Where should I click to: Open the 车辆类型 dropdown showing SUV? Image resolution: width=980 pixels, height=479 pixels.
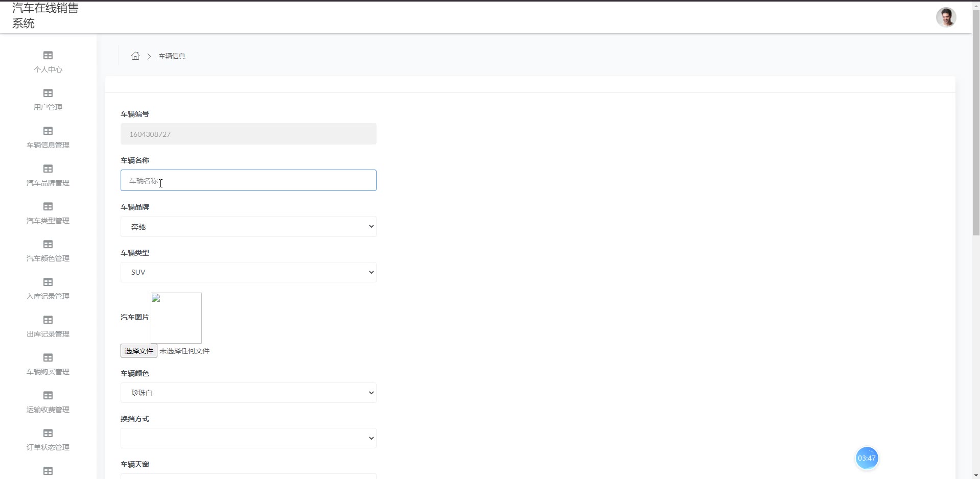pos(248,272)
